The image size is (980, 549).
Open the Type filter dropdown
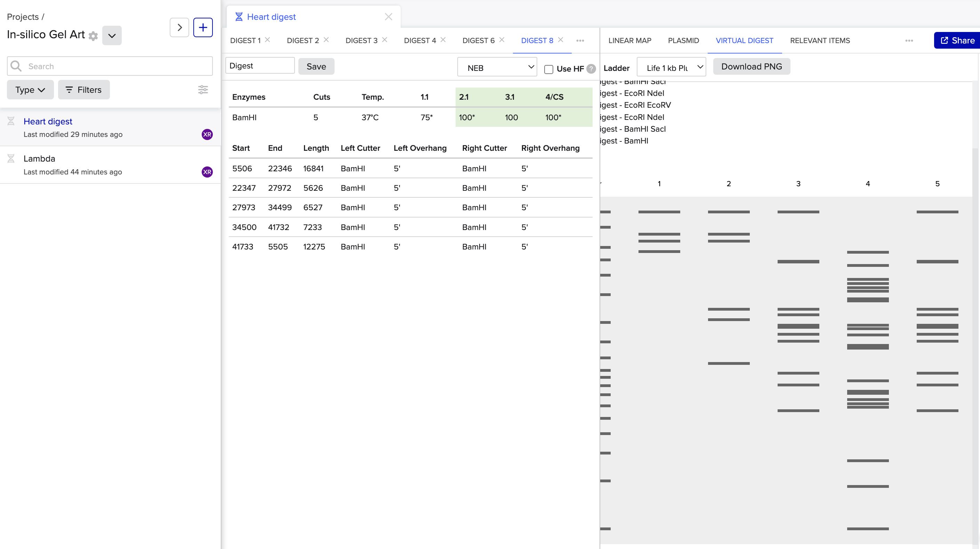(30, 90)
